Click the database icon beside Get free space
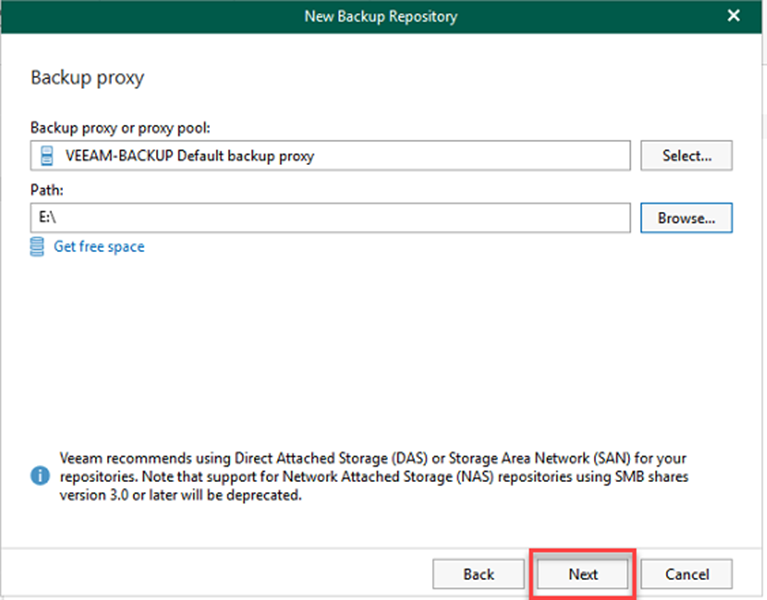The height and width of the screenshot is (600, 767). [x=39, y=246]
